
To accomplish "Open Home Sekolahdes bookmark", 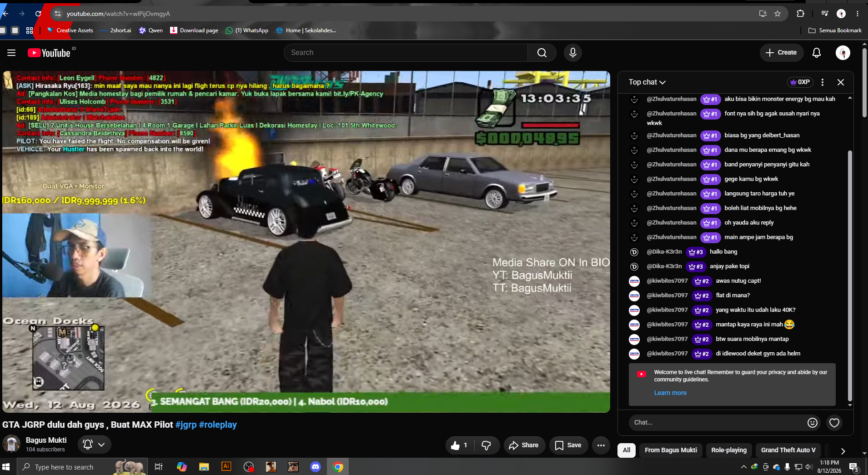I will (x=306, y=30).
